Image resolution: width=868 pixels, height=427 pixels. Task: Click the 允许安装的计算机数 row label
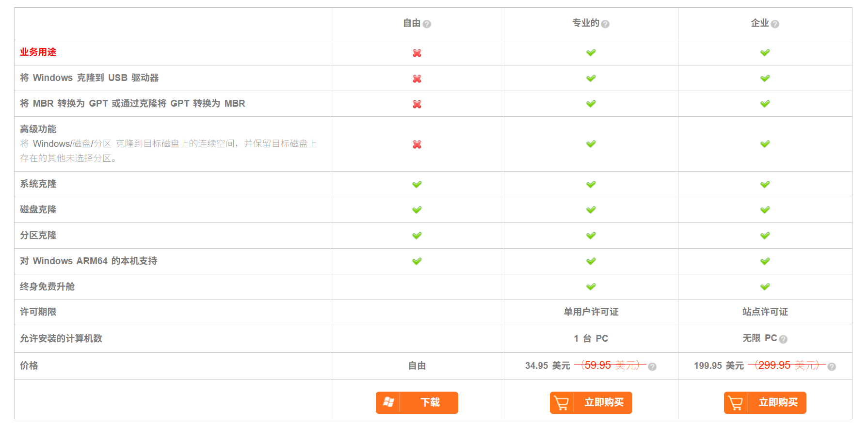point(61,338)
